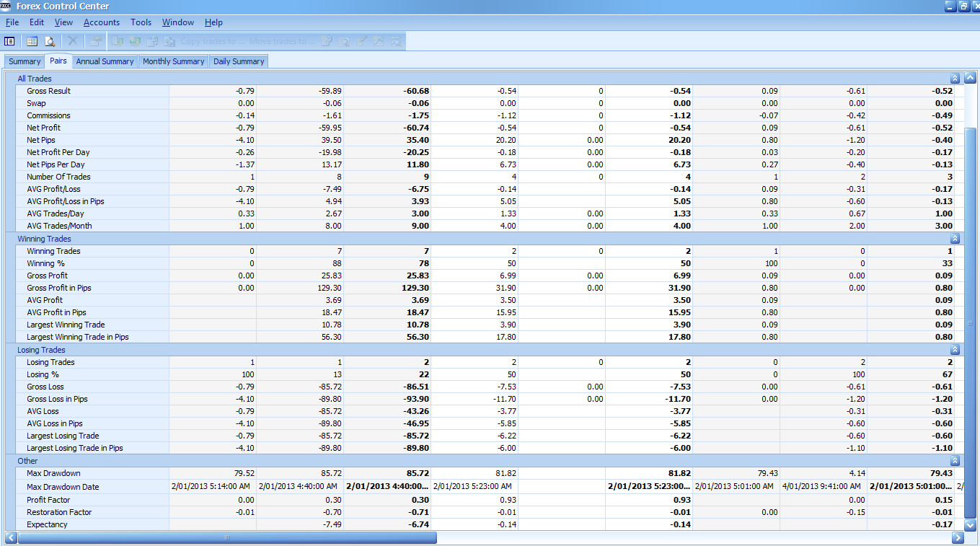
Task: Click the 4/01/2013 9:41:00 AM drawdown date cell
Action: pos(824,487)
